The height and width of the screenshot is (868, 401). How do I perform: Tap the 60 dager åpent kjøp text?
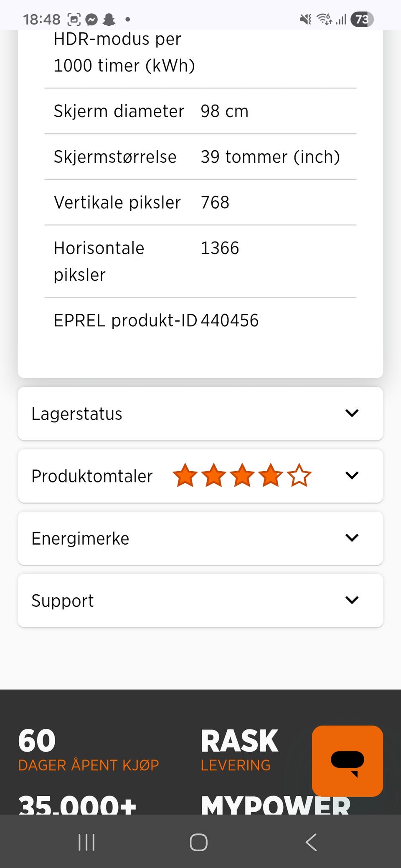click(x=89, y=750)
